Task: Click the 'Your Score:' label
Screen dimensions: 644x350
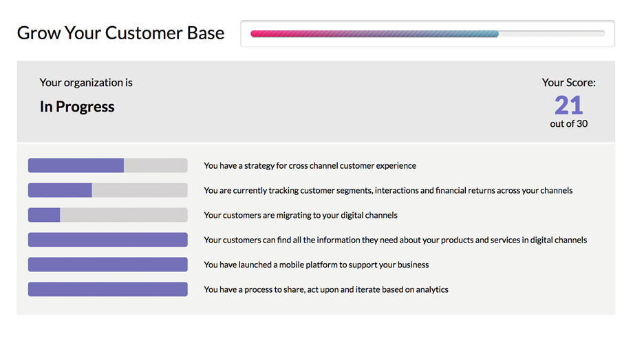Action: pos(568,83)
